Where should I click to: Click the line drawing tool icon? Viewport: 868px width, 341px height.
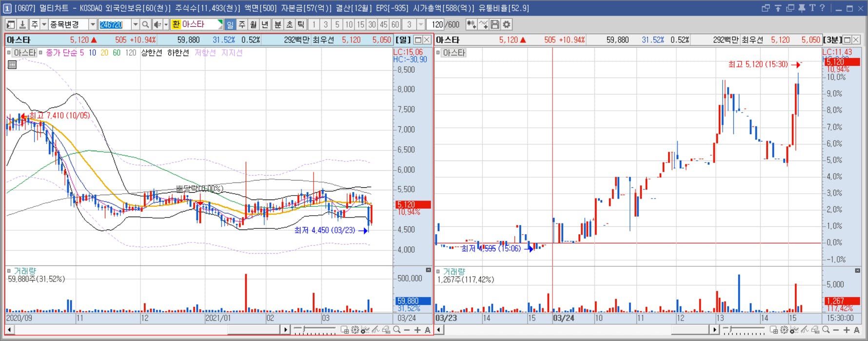(483, 24)
